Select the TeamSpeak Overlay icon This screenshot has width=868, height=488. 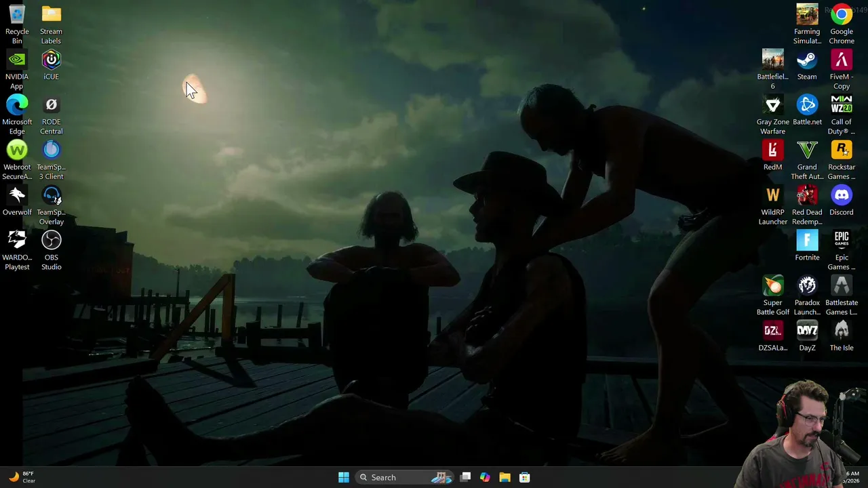tap(51, 205)
